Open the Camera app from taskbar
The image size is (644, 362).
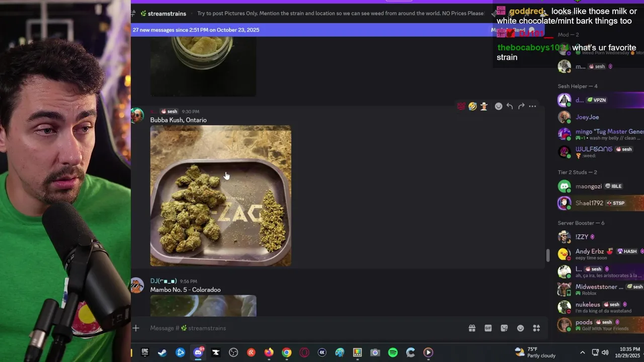(375, 352)
